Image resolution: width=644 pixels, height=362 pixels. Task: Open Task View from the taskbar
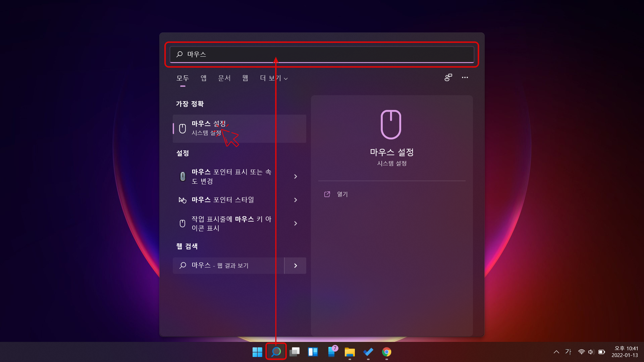pos(294,352)
